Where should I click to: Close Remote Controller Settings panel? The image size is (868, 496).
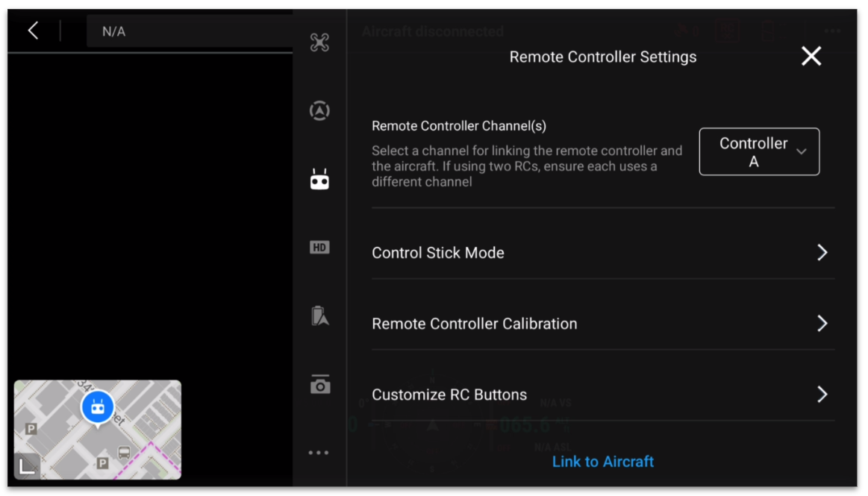point(811,56)
